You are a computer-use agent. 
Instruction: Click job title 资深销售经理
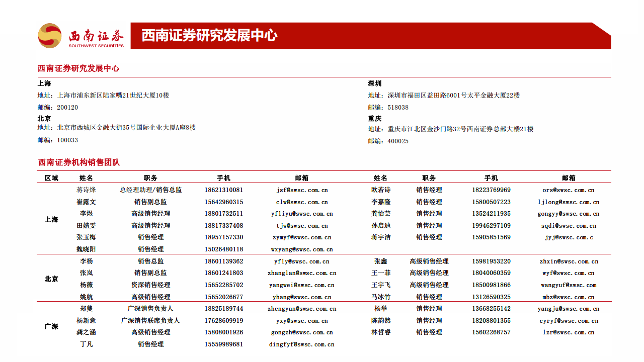pyautogui.click(x=151, y=285)
